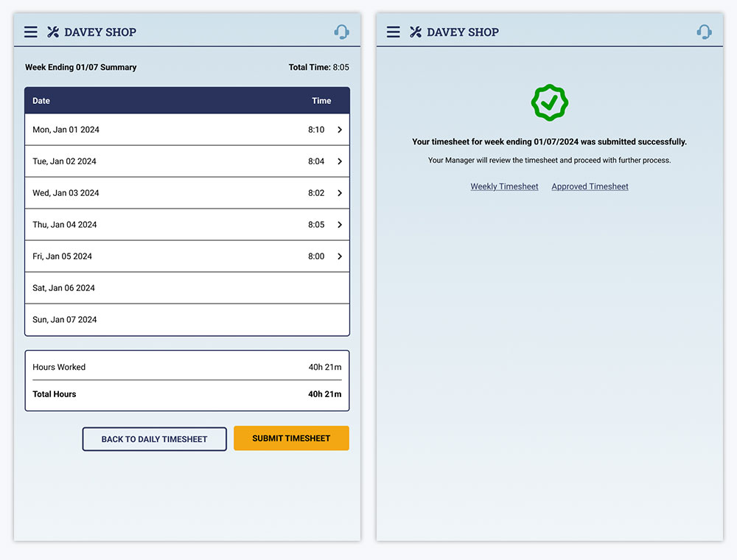This screenshot has width=737, height=560.
Task: Click the wrench logo on the confirmation screen
Action: (x=416, y=32)
